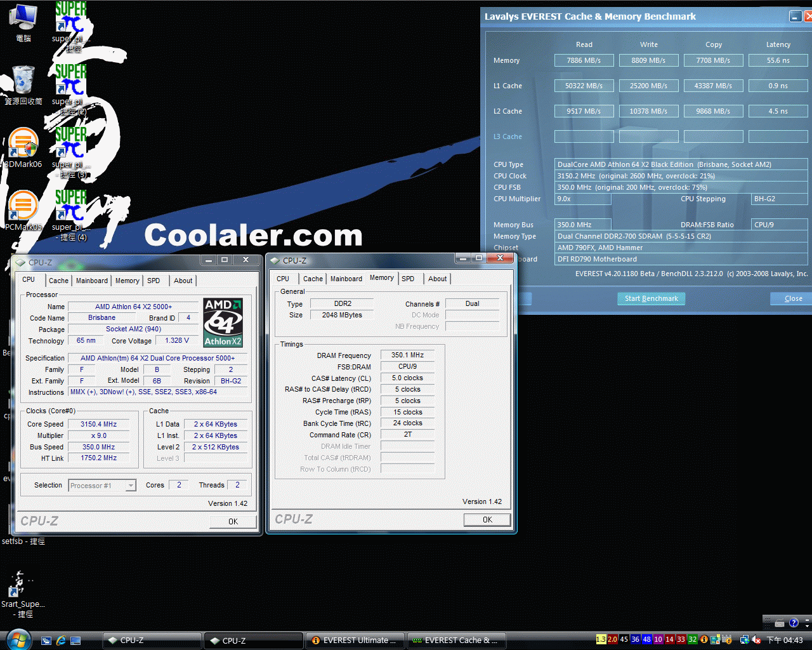Select the super_pi shortcut labeled 捷徑 (4)
The width and height of the screenshot is (812, 650).
[x=70, y=215]
